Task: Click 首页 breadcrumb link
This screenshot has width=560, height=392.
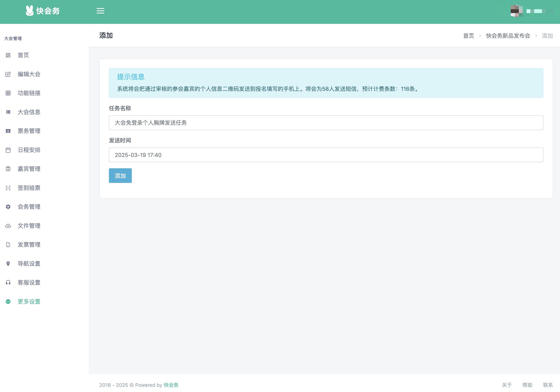Action: tap(469, 36)
